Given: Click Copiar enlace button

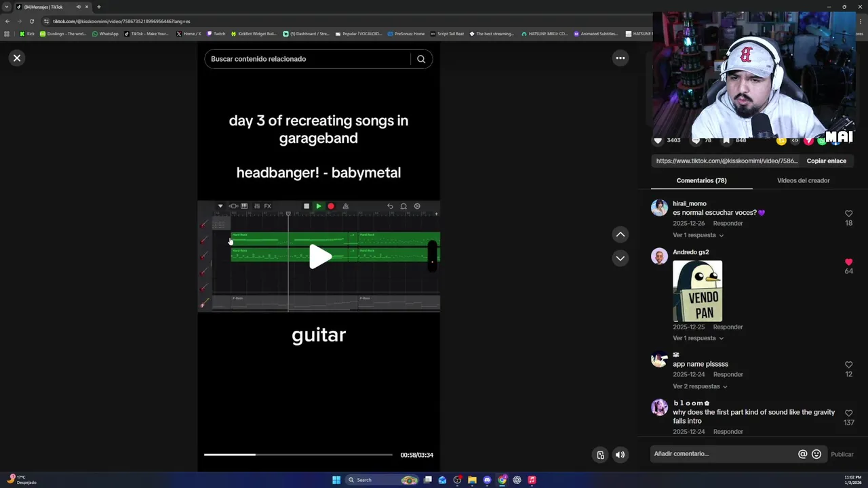Looking at the screenshot, I should pos(826,161).
